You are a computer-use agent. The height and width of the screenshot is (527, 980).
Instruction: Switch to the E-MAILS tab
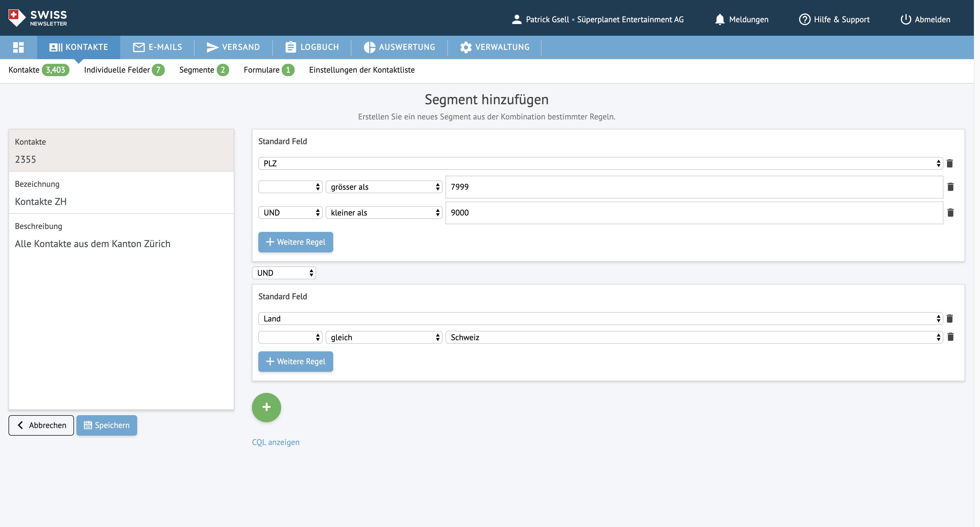(157, 47)
